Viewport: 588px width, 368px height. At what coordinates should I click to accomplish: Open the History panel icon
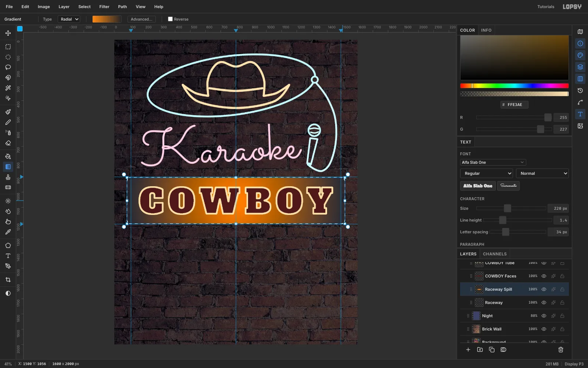click(x=580, y=91)
